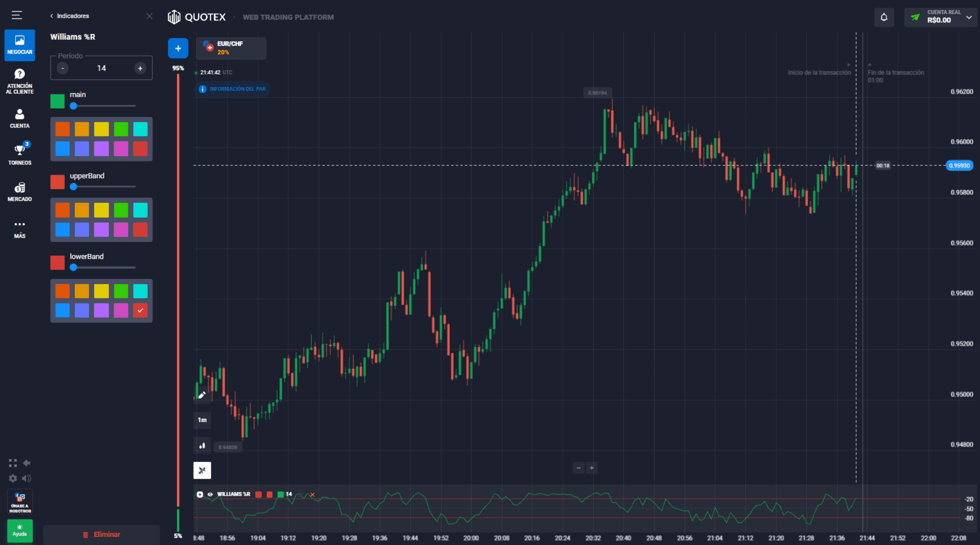Collapse the Williams %R indicator panel arrow
The height and width of the screenshot is (545, 980).
200,494
